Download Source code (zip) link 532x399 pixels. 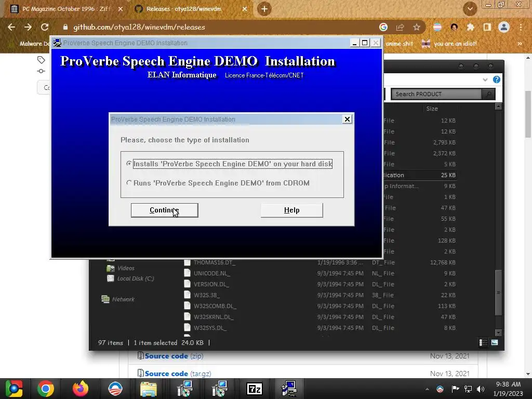(x=174, y=356)
